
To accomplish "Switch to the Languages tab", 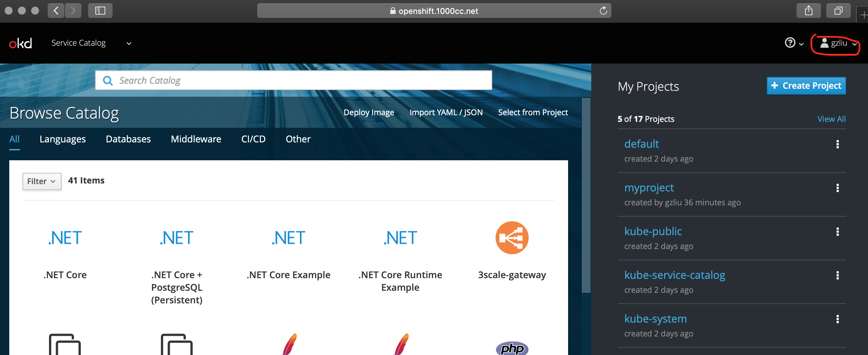I will tap(63, 139).
